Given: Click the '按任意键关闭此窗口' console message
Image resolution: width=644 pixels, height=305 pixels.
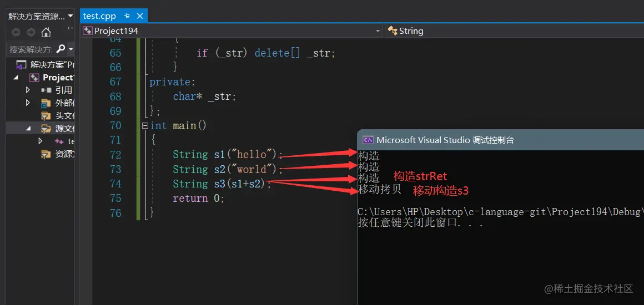Looking at the screenshot, I should tap(420, 223).
